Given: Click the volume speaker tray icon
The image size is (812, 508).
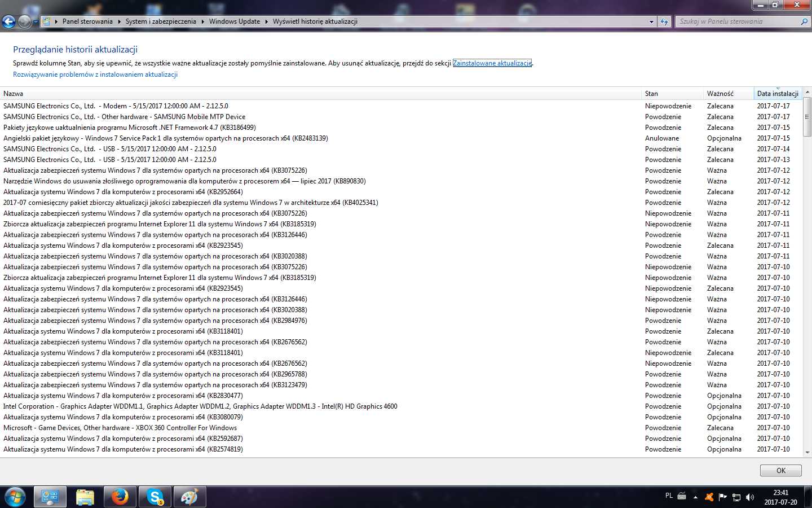Looking at the screenshot, I should [x=750, y=497].
